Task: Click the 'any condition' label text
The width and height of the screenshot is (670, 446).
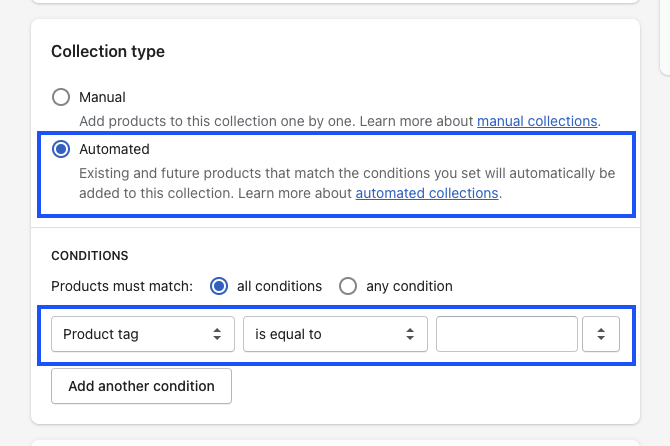Action: (409, 286)
